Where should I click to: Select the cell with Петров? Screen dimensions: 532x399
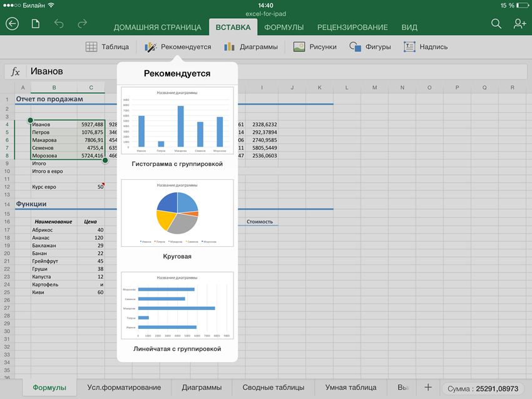54,132
